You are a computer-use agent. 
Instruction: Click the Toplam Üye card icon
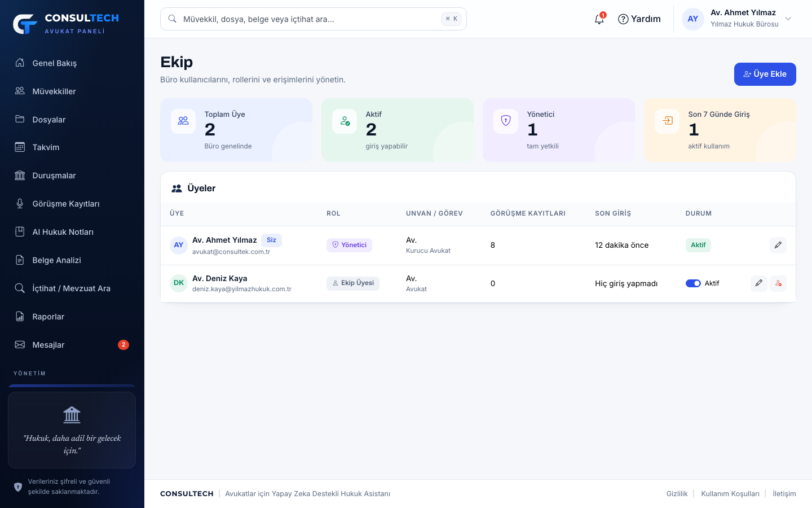(x=183, y=121)
